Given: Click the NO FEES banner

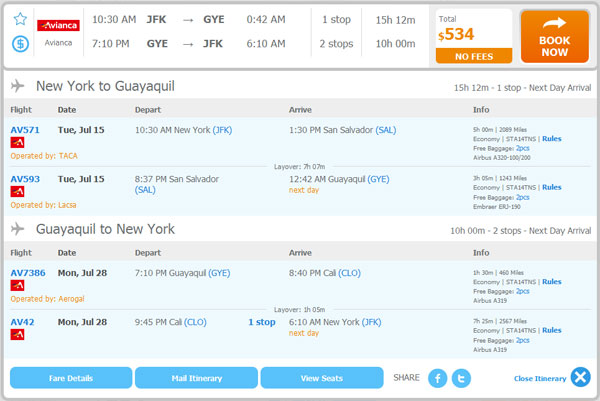Looking at the screenshot, I should (x=474, y=56).
